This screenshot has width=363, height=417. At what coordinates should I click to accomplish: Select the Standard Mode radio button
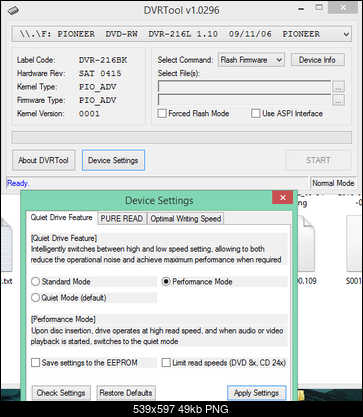36,282
